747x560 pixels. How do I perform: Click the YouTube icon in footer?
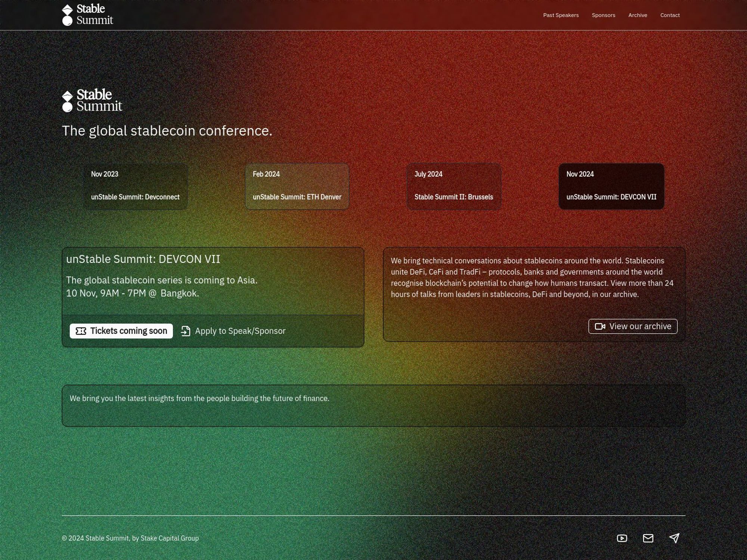coord(622,538)
